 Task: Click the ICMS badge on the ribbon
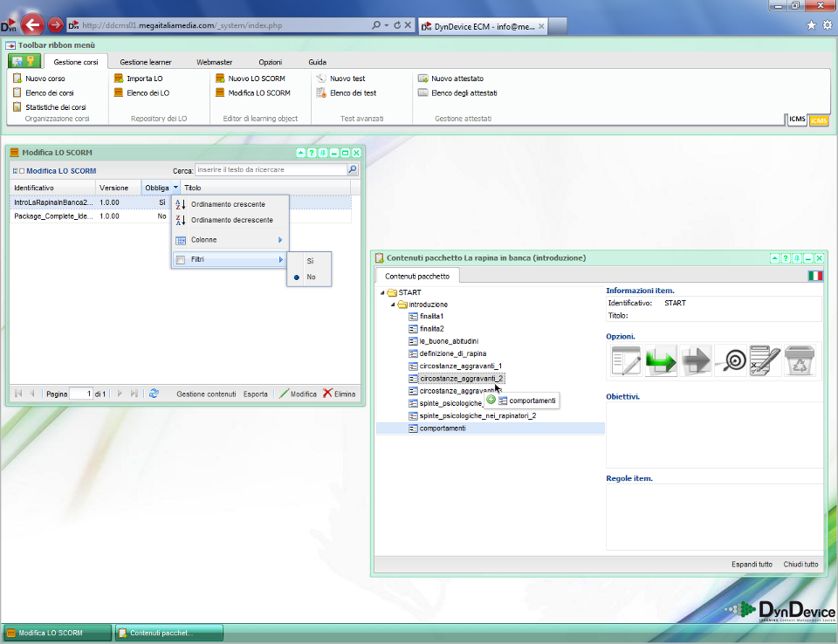coord(819,120)
